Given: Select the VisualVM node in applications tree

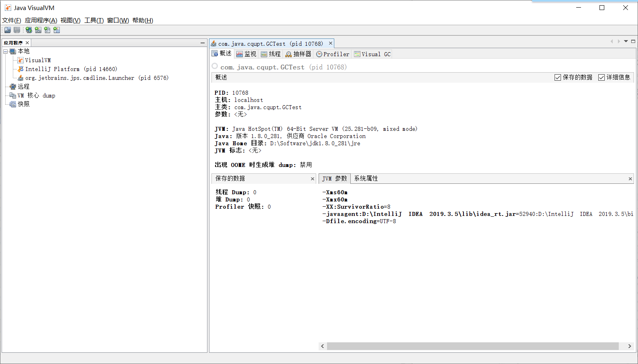Looking at the screenshot, I should (x=38, y=60).
